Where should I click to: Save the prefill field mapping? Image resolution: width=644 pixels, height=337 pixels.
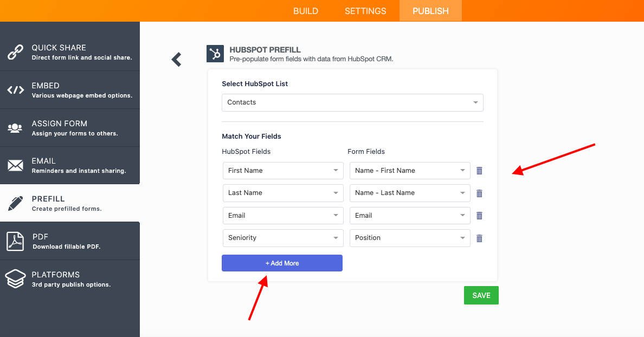[481, 295]
